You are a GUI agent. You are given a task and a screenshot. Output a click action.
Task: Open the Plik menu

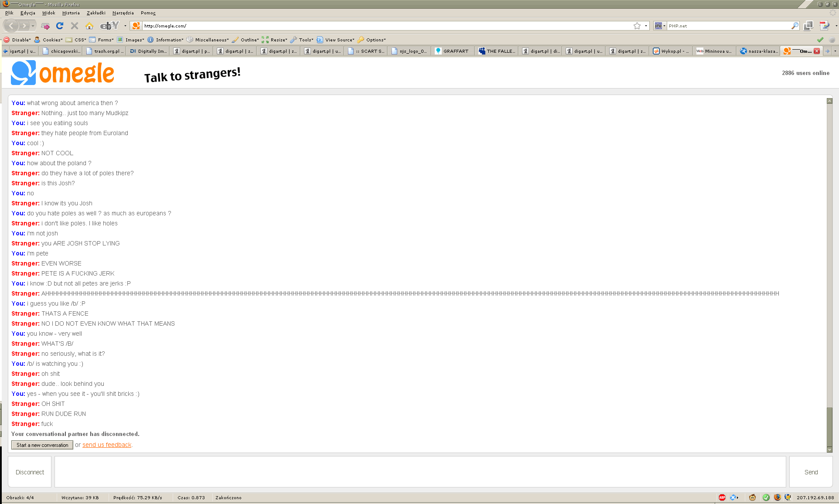pyautogui.click(x=9, y=13)
